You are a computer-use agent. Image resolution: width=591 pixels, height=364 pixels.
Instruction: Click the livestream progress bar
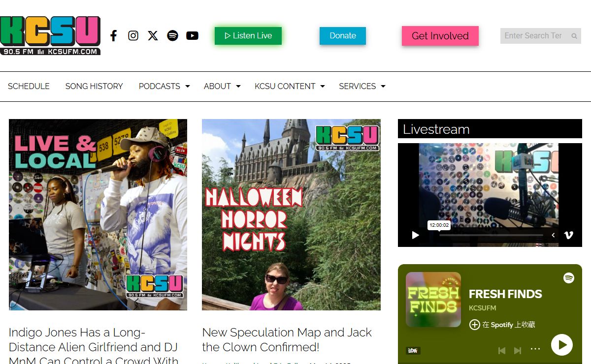(x=491, y=235)
